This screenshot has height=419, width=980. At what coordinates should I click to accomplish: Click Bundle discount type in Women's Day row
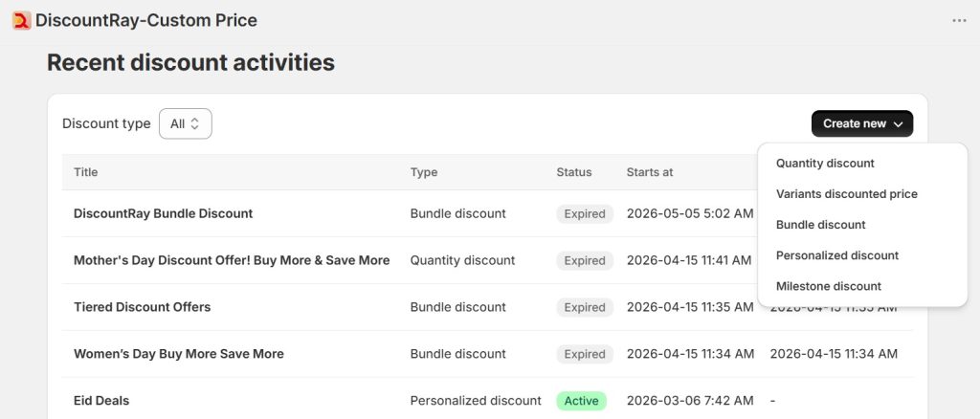click(458, 353)
